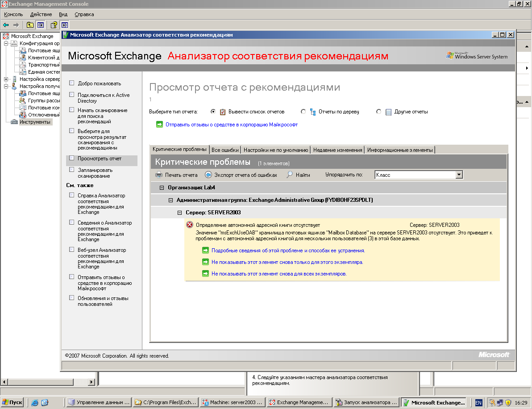Click the Группы рассылки tree icon
This screenshot has width=532, height=409.
22,100
